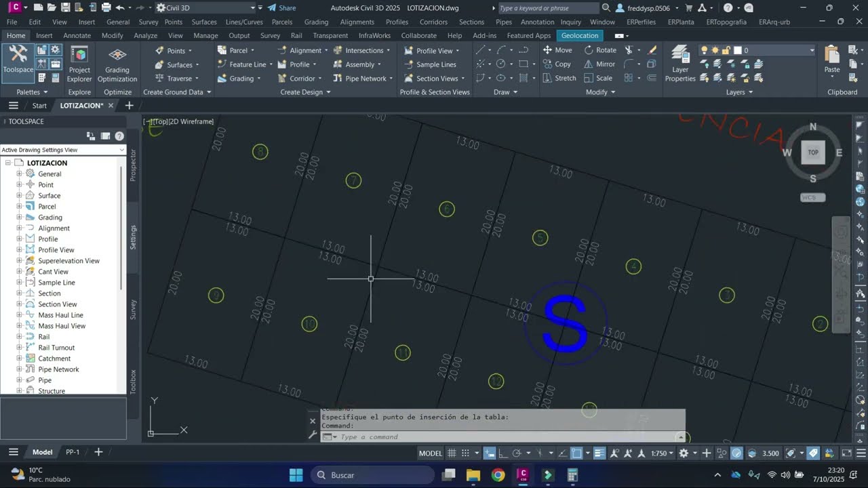Select the Scale tool
868x488 pixels.
[597, 79]
